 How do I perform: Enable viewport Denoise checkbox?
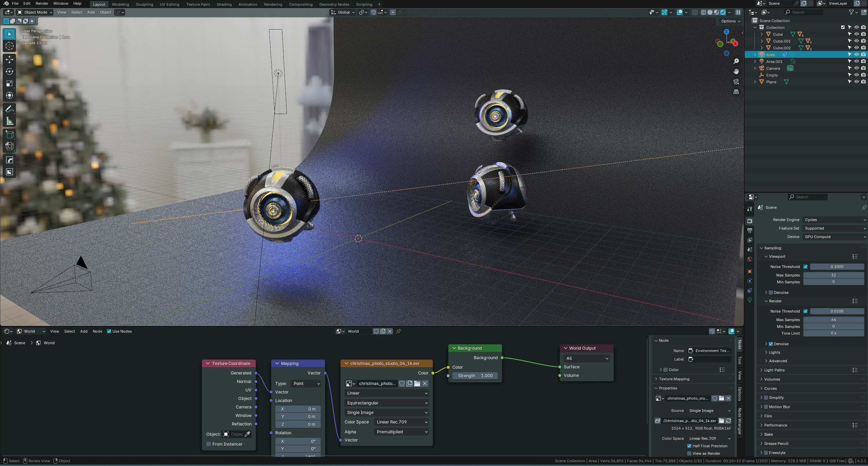[771, 293]
